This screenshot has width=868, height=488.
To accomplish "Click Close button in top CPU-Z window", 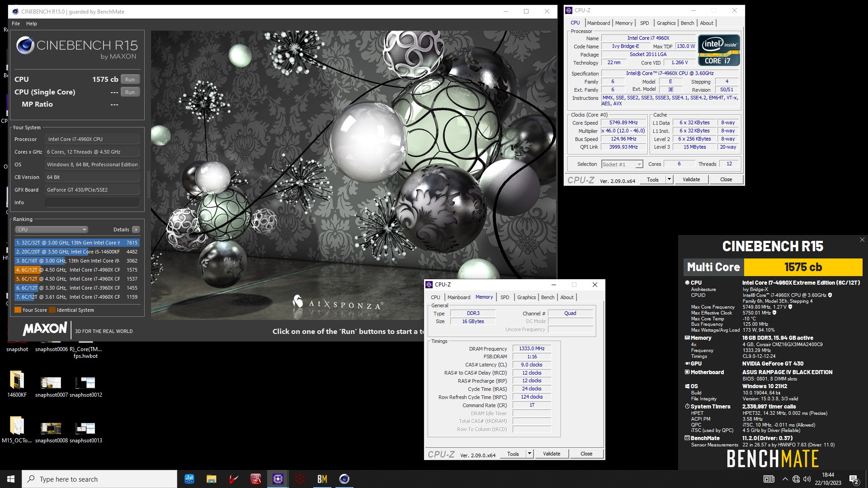I will [726, 179].
